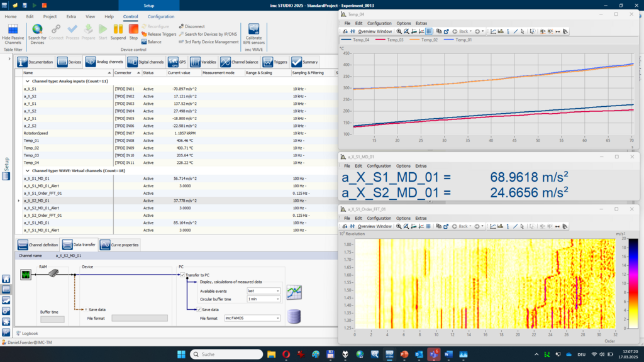
Task: Click copy icon in Order_FFT window toolbar
Action: tap(438, 226)
